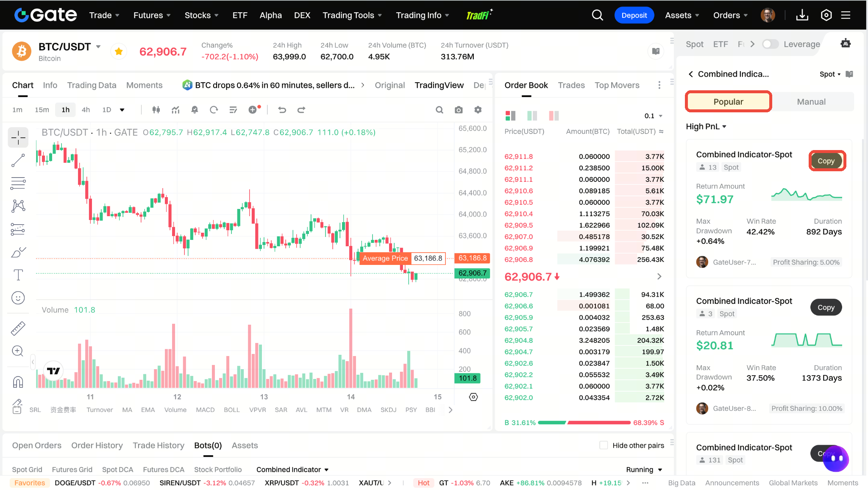Activate the chart zoom-in tool
868x490 pixels.
tap(18, 351)
